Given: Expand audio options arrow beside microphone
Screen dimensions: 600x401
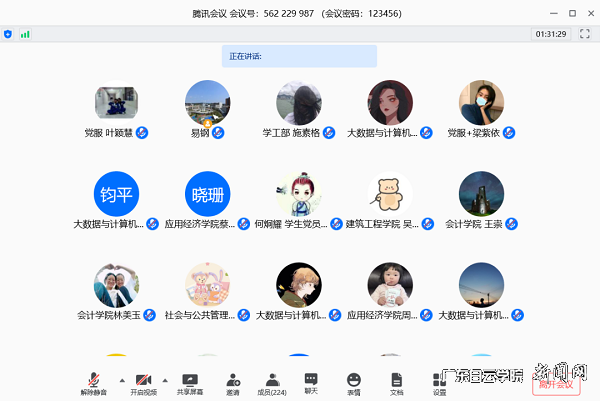Looking at the screenshot, I should 121,379.
